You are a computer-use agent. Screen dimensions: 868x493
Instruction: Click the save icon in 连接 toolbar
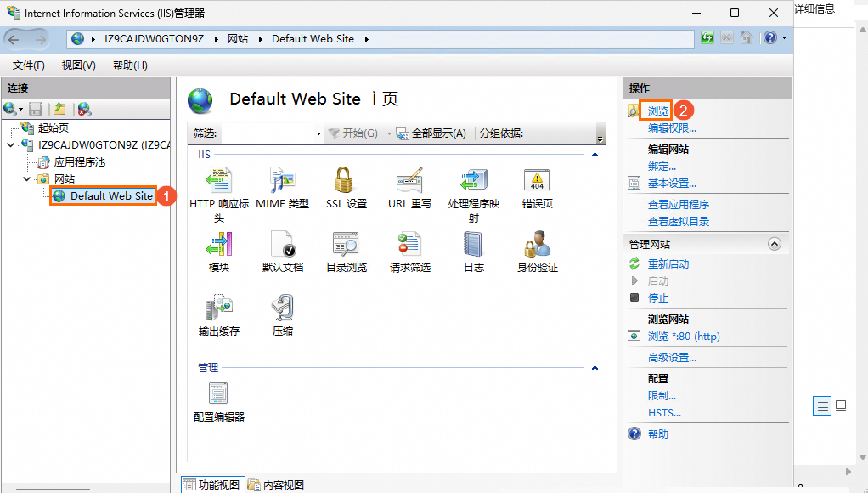[x=36, y=109]
